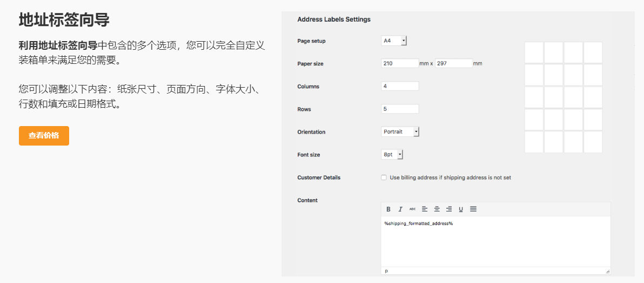
Task: Click the Font size label
Action: (308, 155)
